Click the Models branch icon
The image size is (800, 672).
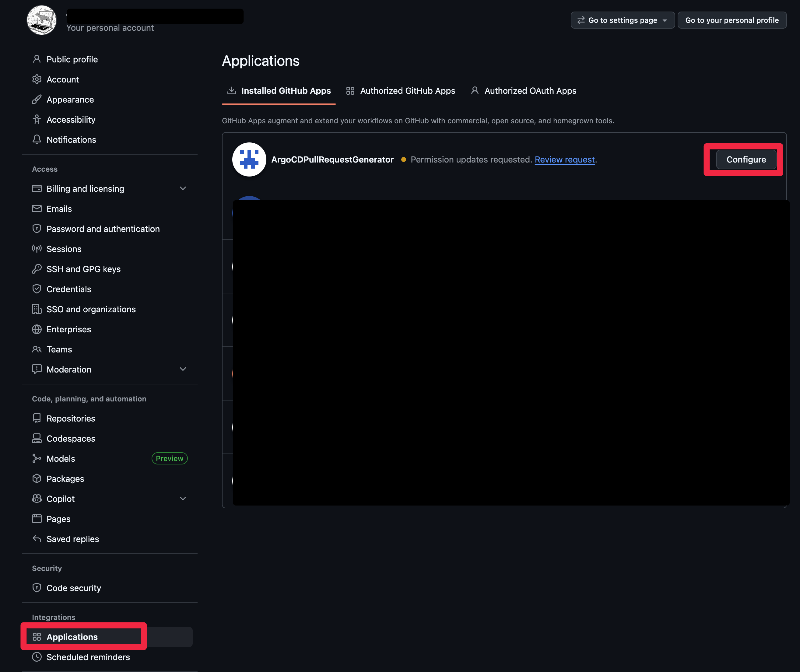[37, 458]
